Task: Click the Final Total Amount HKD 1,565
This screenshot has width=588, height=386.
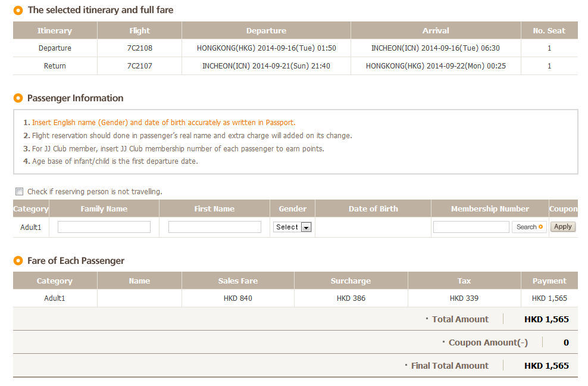Action: [546, 366]
